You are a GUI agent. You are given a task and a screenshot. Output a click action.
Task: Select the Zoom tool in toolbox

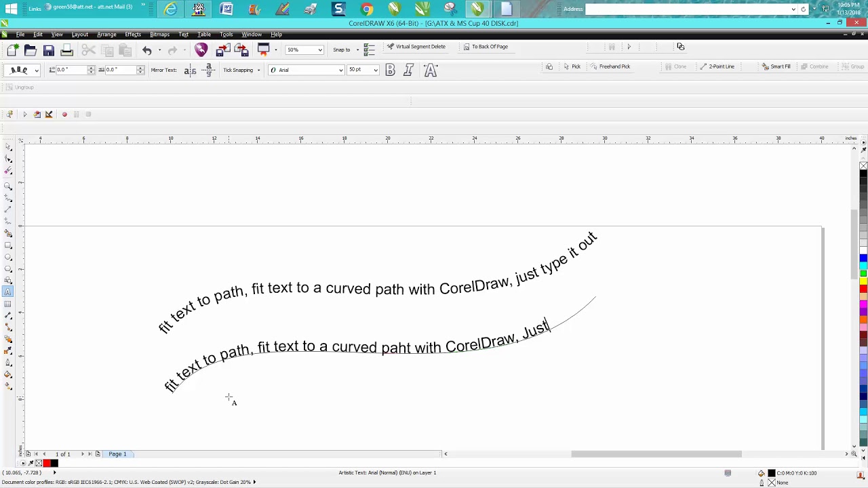click(8, 185)
